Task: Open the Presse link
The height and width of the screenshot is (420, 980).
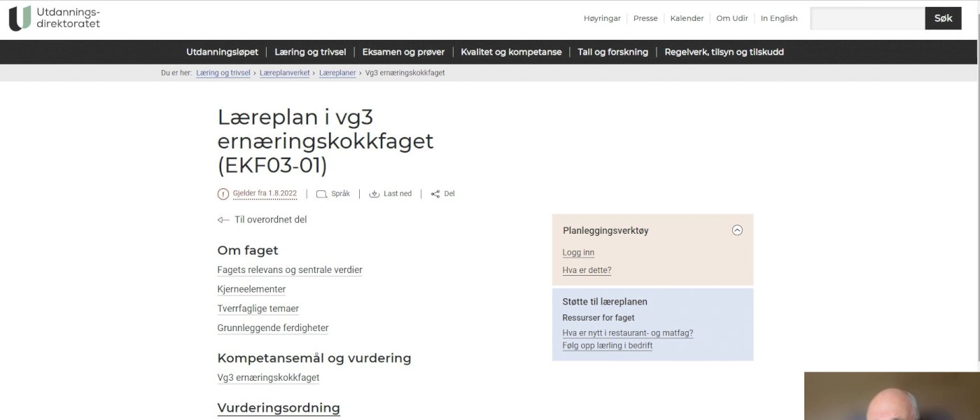Action: (645, 18)
